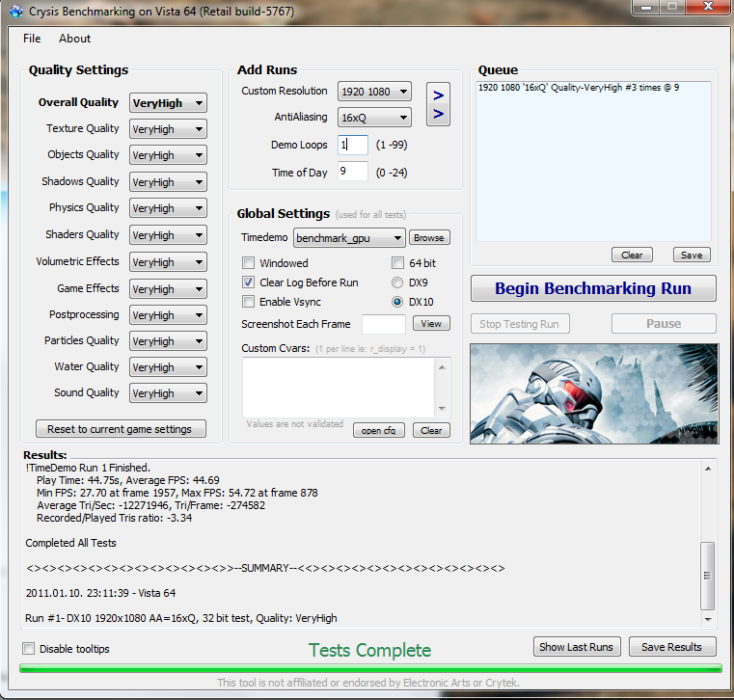Image resolution: width=734 pixels, height=700 pixels.
Task: Add run to queue with arrow button
Action: click(438, 104)
